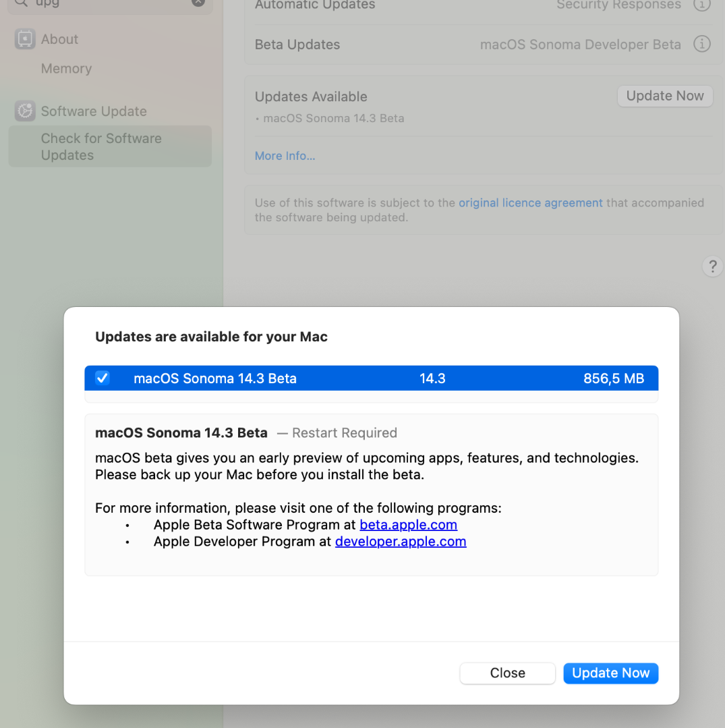
Task: Open the Software Update sidebar label
Action: pos(94,111)
